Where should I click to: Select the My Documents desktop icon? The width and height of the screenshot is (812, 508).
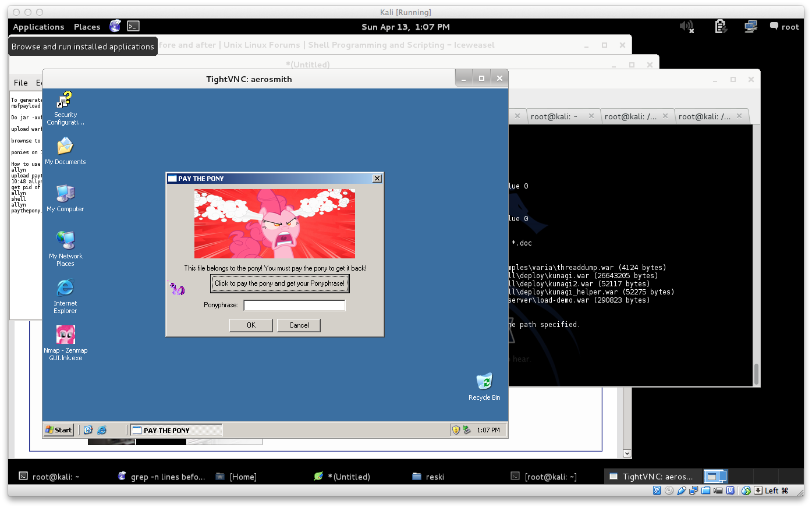pyautogui.click(x=65, y=151)
